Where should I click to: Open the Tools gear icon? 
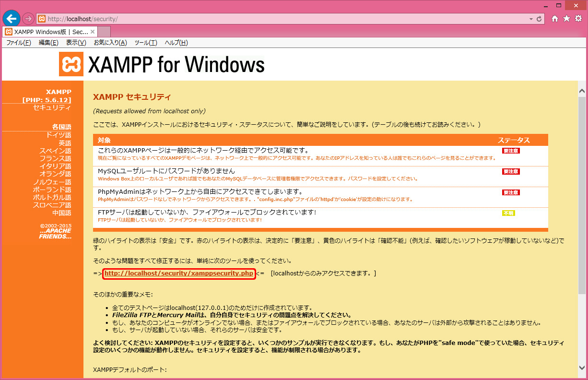point(578,19)
